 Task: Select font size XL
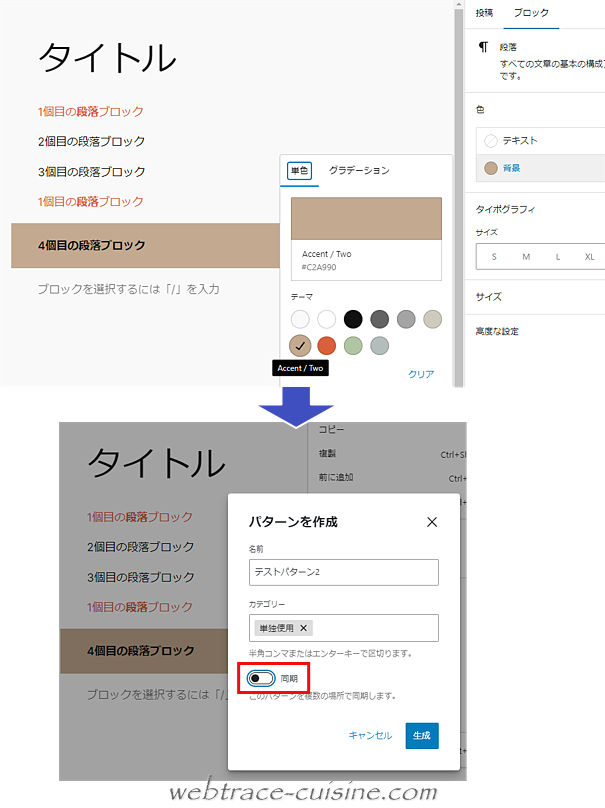(x=590, y=257)
